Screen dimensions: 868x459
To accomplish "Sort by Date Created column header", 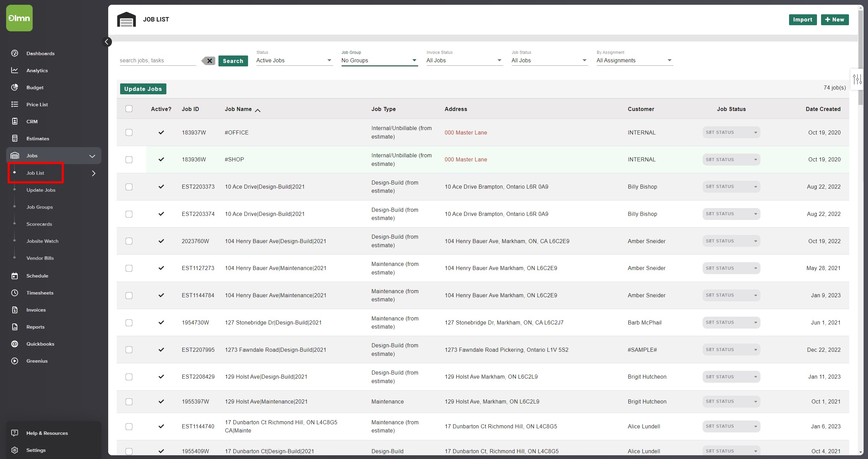I will (x=823, y=109).
